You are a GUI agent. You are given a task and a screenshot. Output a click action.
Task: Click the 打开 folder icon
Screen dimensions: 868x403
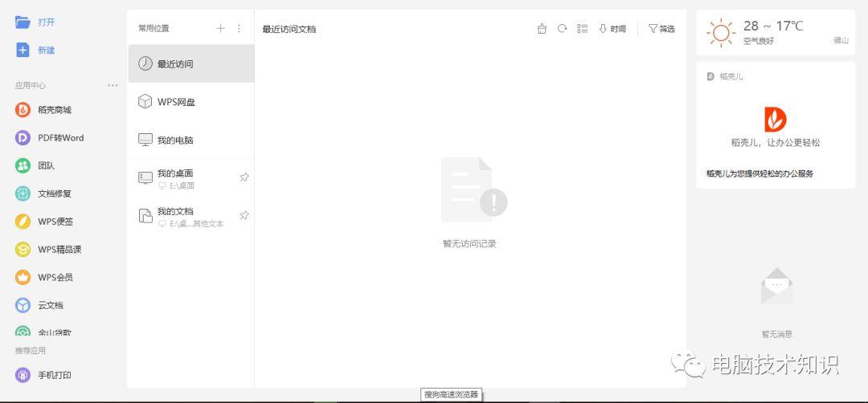[x=23, y=22]
